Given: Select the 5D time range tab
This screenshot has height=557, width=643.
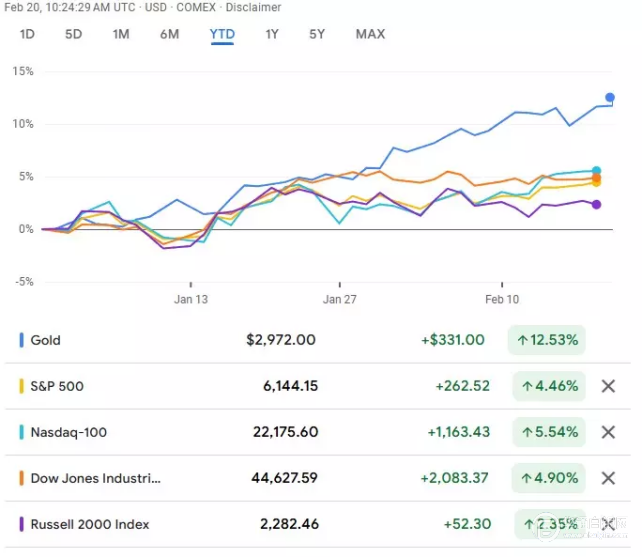Looking at the screenshot, I should pos(74,34).
